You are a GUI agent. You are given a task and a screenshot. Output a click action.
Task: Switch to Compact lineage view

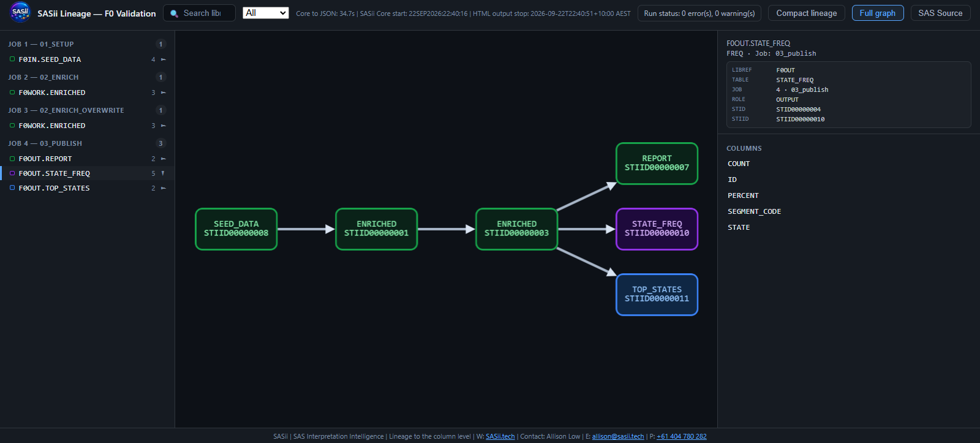pyautogui.click(x=807, y=13)
